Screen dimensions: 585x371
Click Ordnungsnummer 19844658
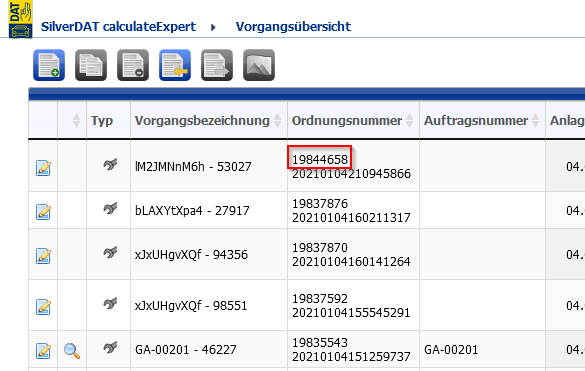tap(320, 160)
